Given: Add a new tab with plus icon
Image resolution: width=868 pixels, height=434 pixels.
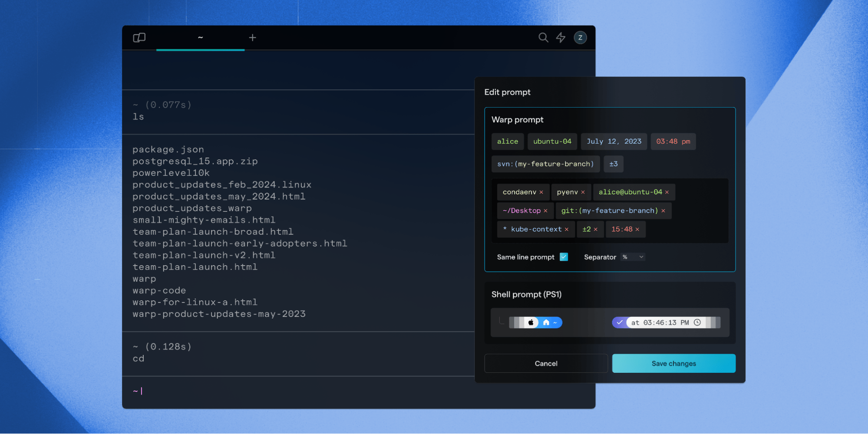Looking at the screenshot, I should click(x=252, y=38).
